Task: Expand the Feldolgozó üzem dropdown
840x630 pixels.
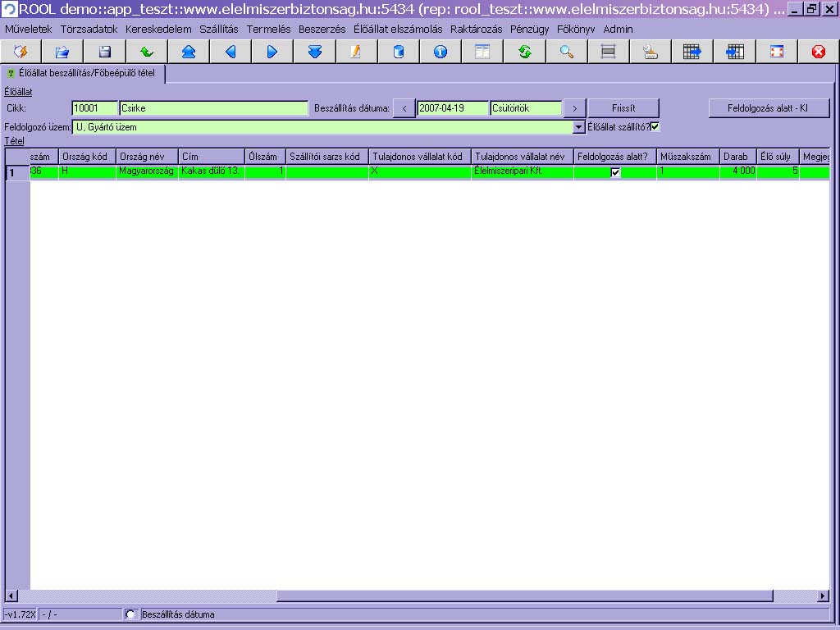Action: click(x=578, y=127)
